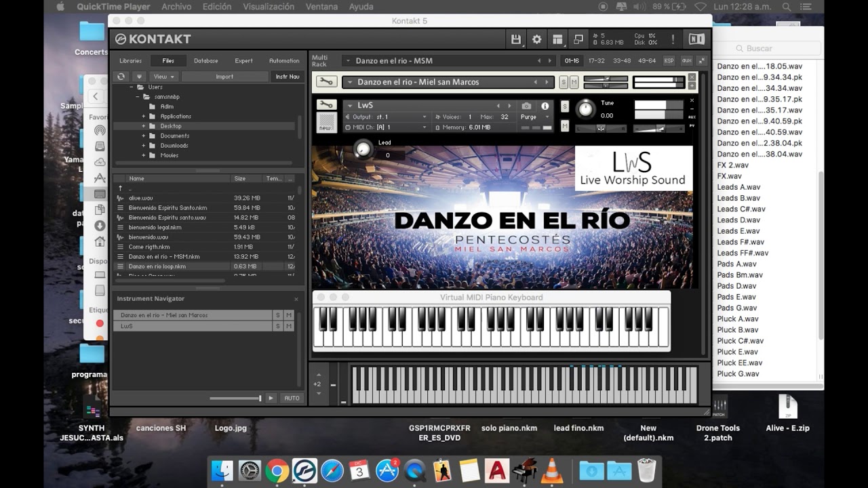868x488 pixels.
Task: Click the 'new' instrument icon tile
Action: [x=326, y=123]
